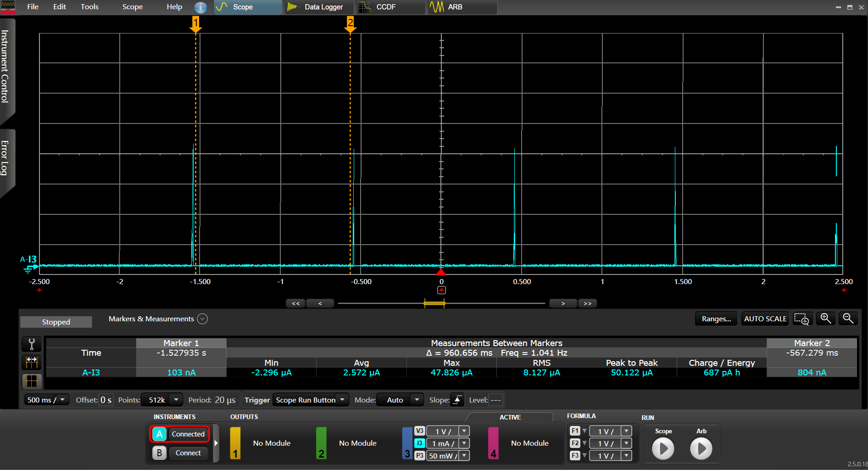Toggle P3 power trace

(x=419, y=456)
